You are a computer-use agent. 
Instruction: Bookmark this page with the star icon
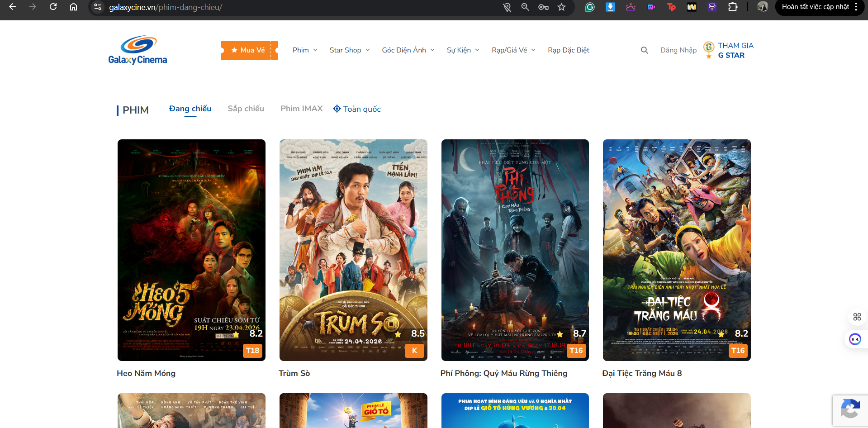coord(561,7)
